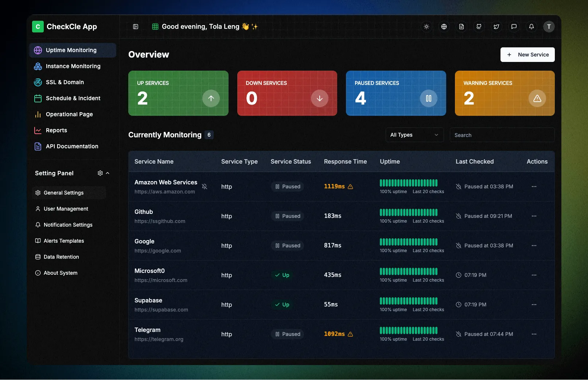Screen dimensions: 588x380
Task: Open User Management settings
Action: (69, 209)
